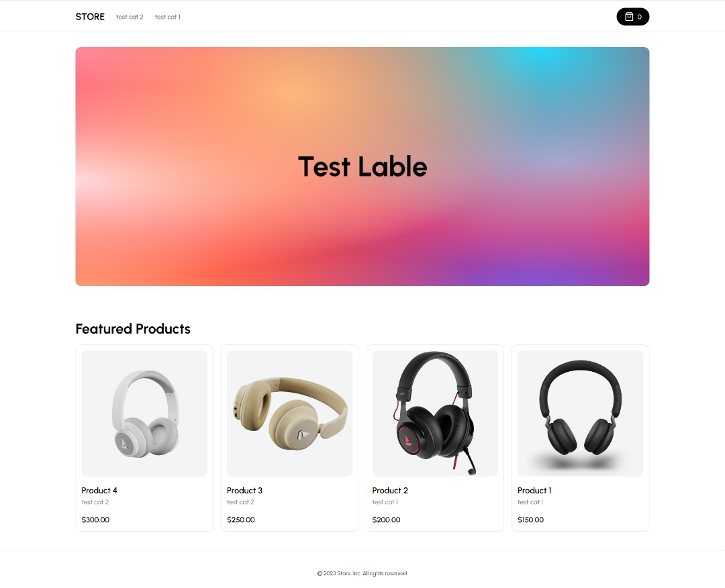
Task: Open the test cat 2 navigation link
Action: click(x=130, y=17)
